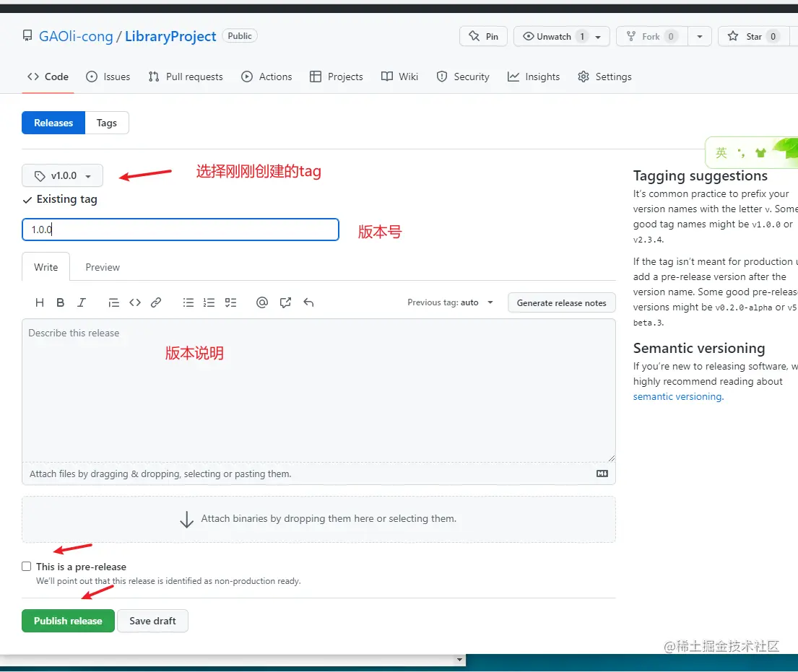Image resolution: width=798 pixels, height=672 pixels.
Task: Enable the pre-release checkbox
Action: tap(27, 566)
